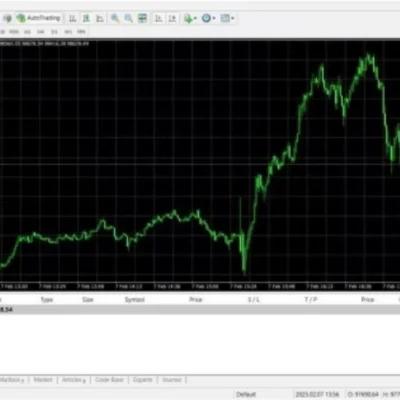The image size is (400, 400).
Task: Click the Templates icon
Action: [x=225, y=18]
